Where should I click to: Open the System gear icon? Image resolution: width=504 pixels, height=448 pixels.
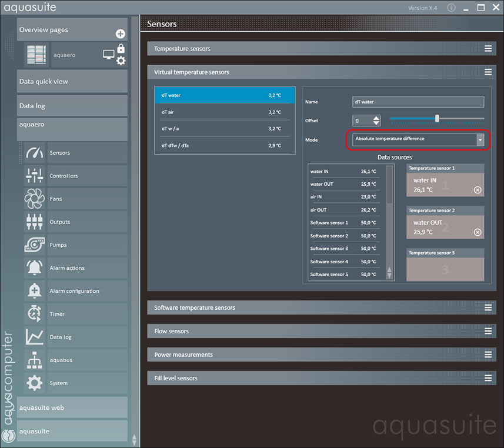(35, 383)
